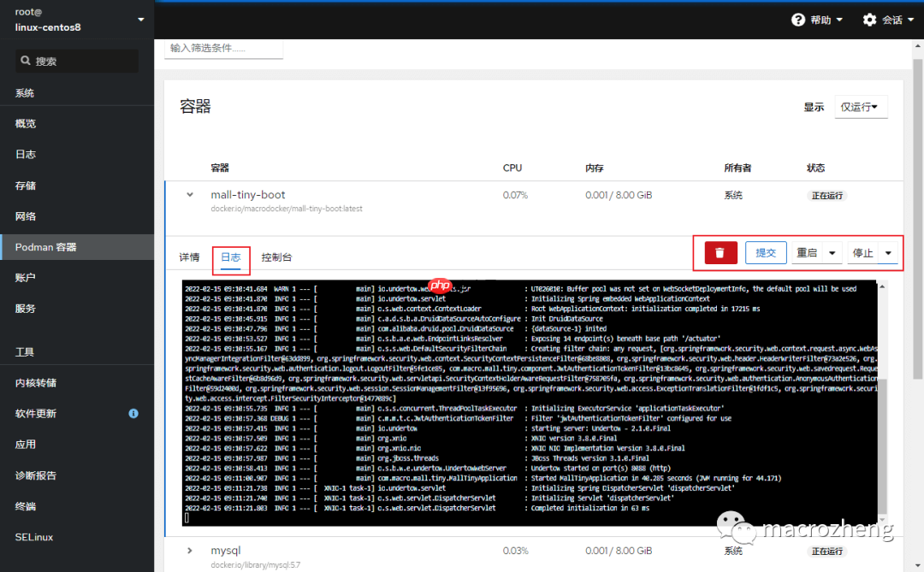Collapse the mall-tiny-boot container row
Screen dimensions: 924x572
coord(189,193)
